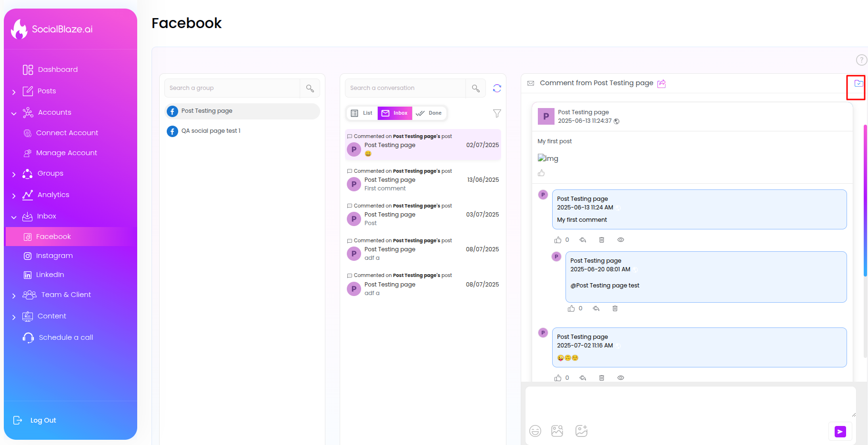Open Manage Account page

click(x=67, y=153)
